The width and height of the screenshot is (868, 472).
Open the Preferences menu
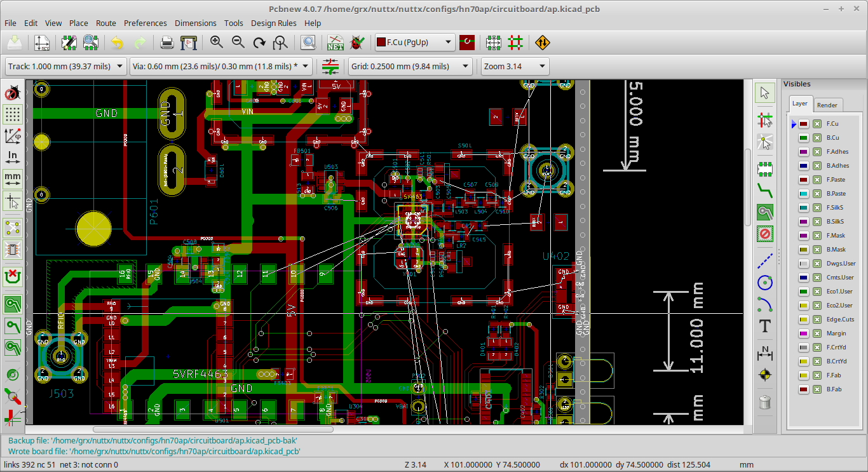coord(146,23)
